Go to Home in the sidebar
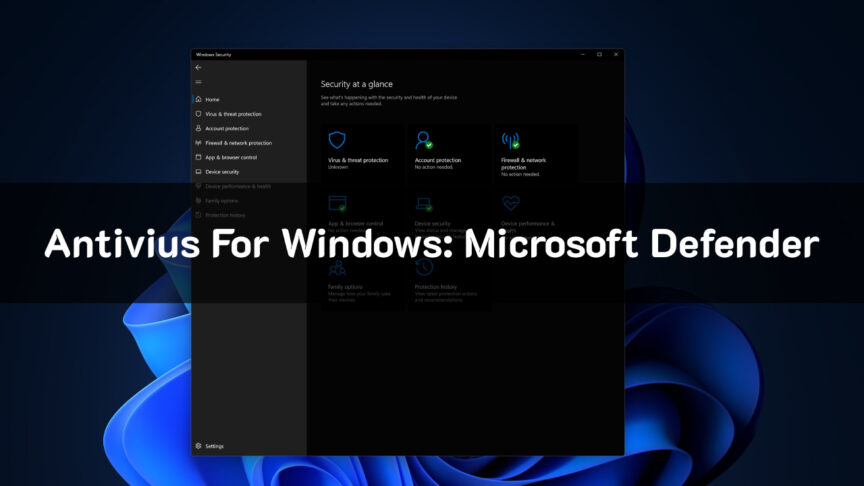Screen dimensions: 864x486 212,100
